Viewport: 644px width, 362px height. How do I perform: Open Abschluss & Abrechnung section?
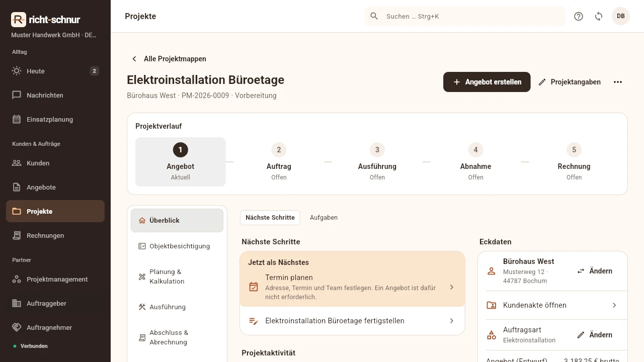[x=177, y=337]
